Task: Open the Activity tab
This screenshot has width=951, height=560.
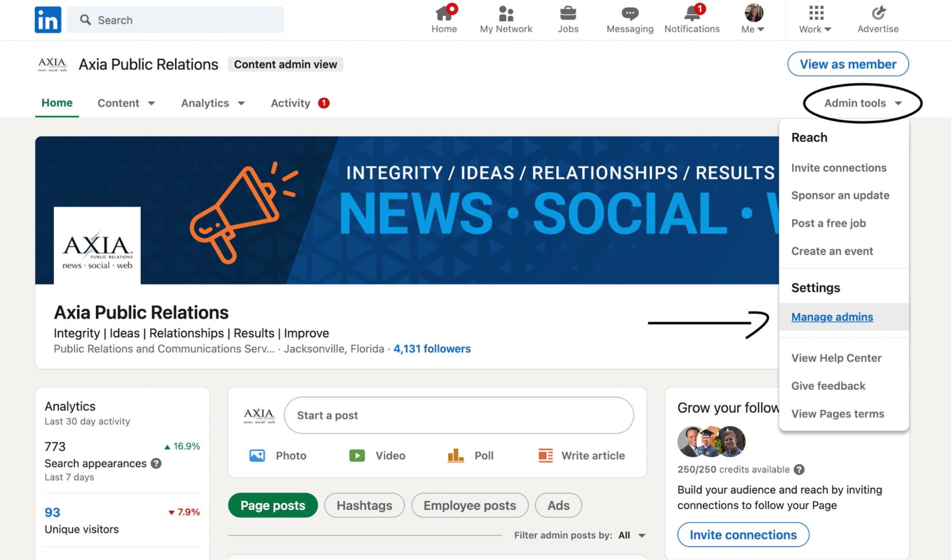Action: point(290,103)
